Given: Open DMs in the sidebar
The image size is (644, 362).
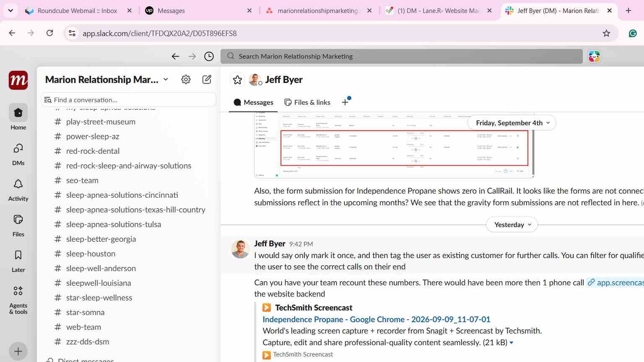Looking at the screenshot, I should click(x=18, y=149).
